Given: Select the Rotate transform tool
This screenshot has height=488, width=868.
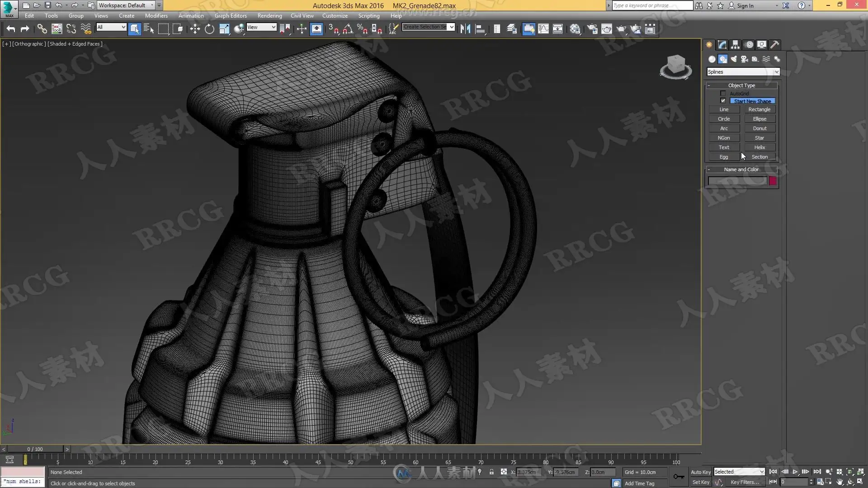Looking at the screenshot, I should point(209,29).
